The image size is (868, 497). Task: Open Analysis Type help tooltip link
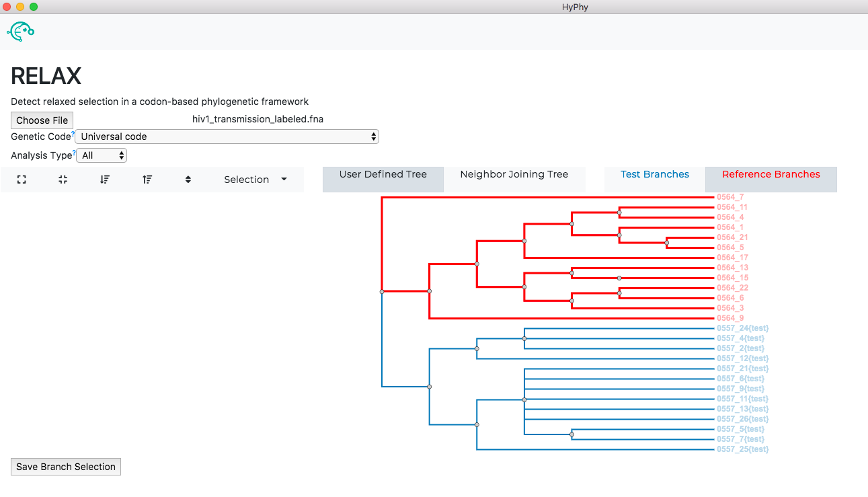pyautogui.click(x=74, y=153)
